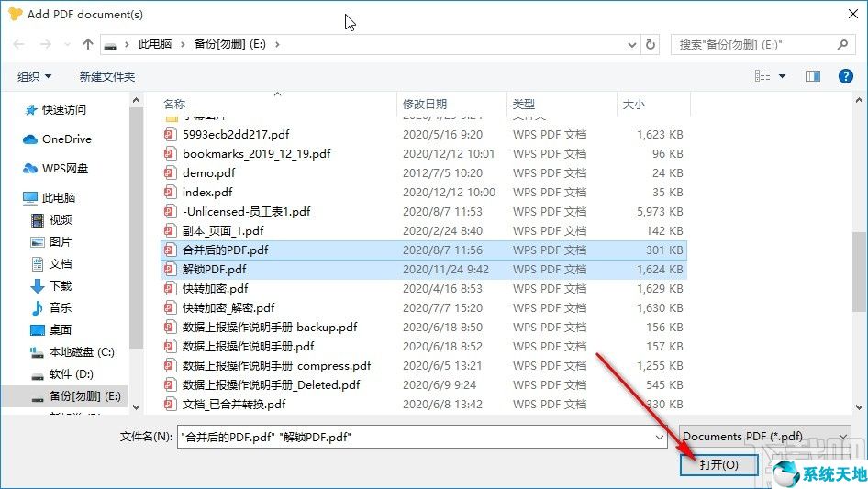Select file -Unlicensed-员工表1.pdf
868x489 pixels.
pos(424,212)
